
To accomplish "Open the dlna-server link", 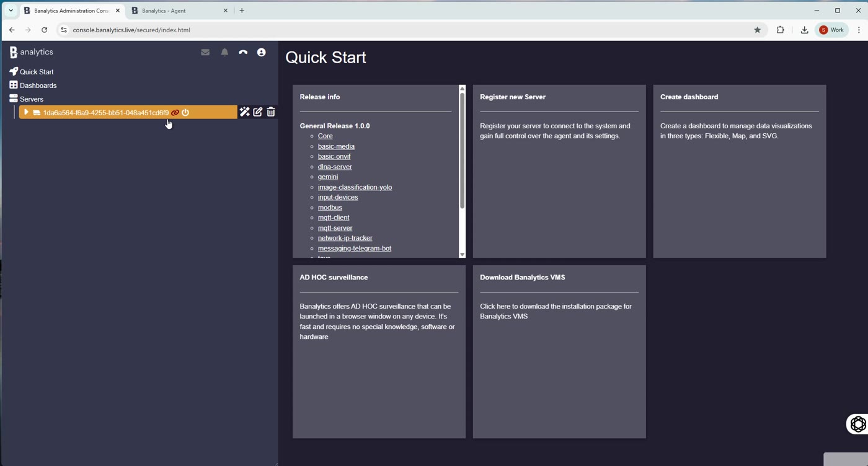I will tap(335, 167).
